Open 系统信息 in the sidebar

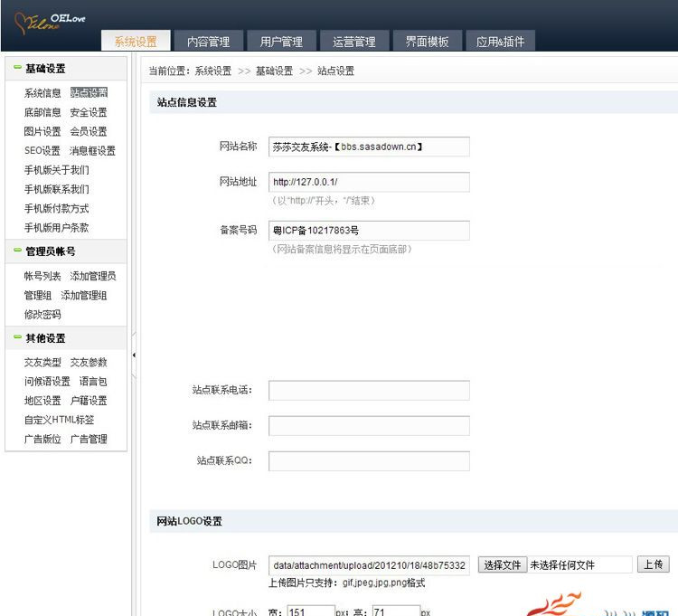42,93
